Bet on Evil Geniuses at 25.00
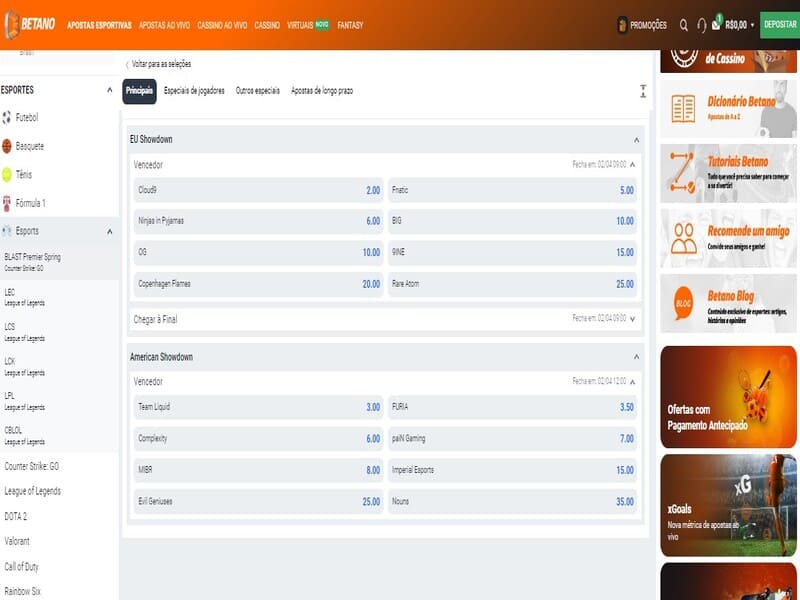Image resolution: width=800 pixels, height=600 pixels. 258,502
